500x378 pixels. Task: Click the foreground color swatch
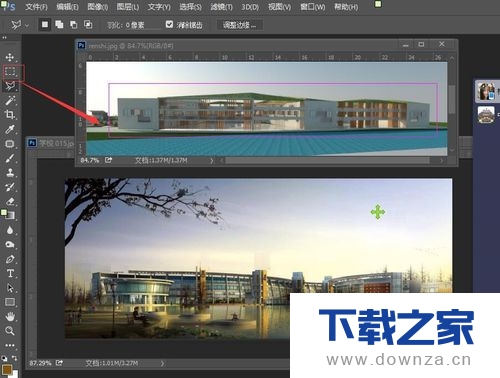7,369
